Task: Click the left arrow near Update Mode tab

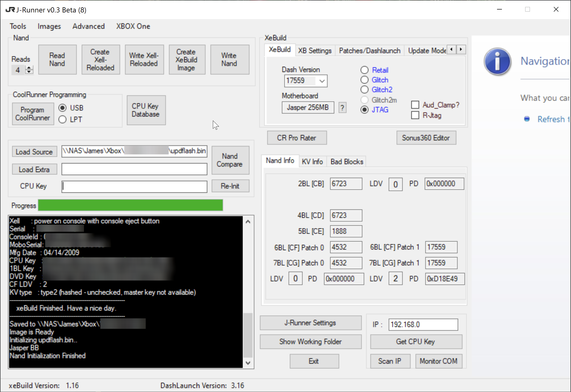Action: click(452, 49)
